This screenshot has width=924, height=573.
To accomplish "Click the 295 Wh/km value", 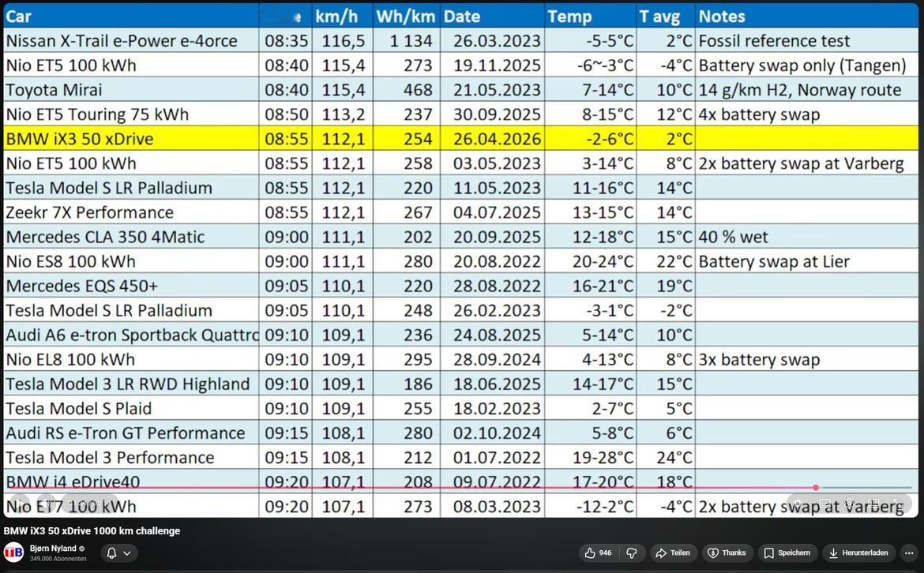I will pyautogui.click(x=418, y=359).
